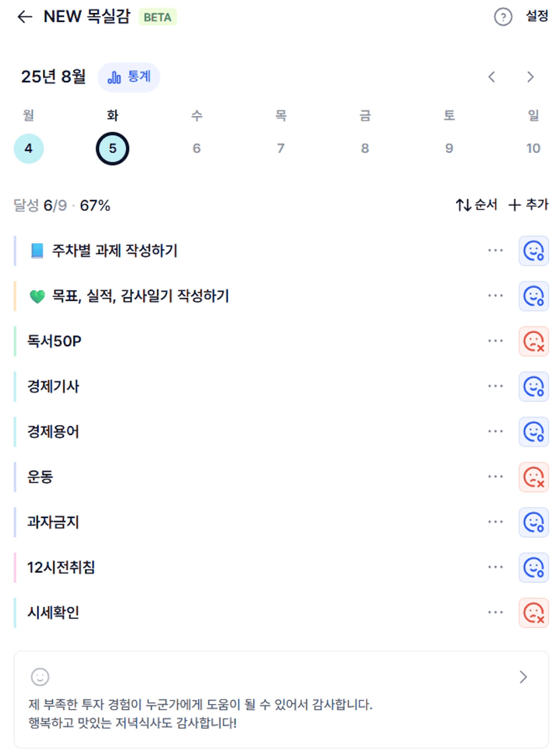
Task: Open 통계 statistics chart button
Action: (x=129, y=77)
